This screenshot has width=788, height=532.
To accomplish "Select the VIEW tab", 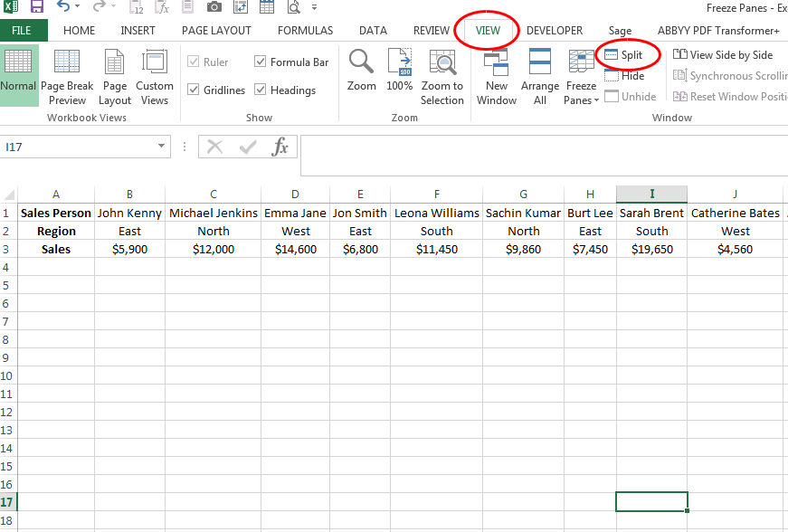I will tap(488, 31).
